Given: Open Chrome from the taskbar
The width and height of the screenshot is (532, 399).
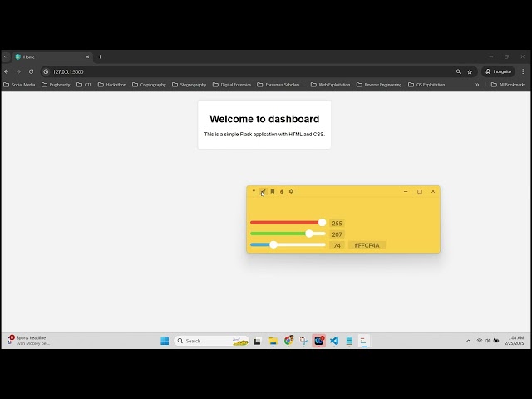Looking at the screenshot, I should [x=288, y=341].
